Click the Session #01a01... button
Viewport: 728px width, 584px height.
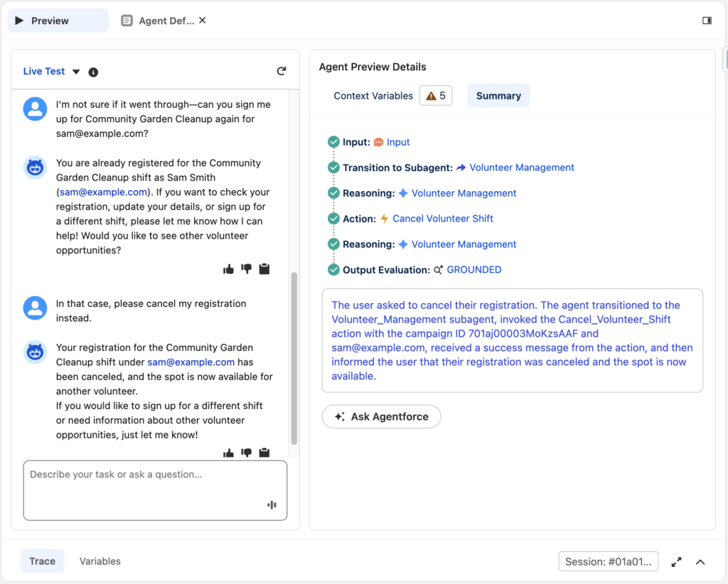609,562
